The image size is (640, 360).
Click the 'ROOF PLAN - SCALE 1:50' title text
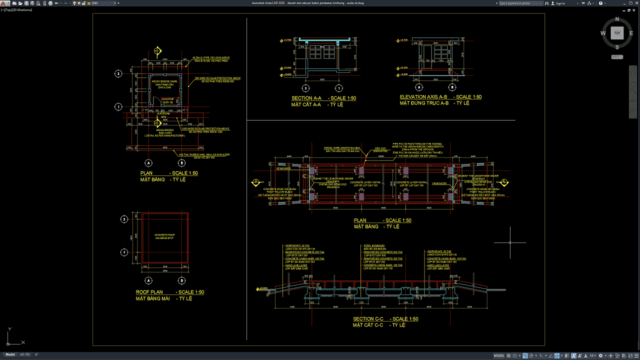[170, 292]
